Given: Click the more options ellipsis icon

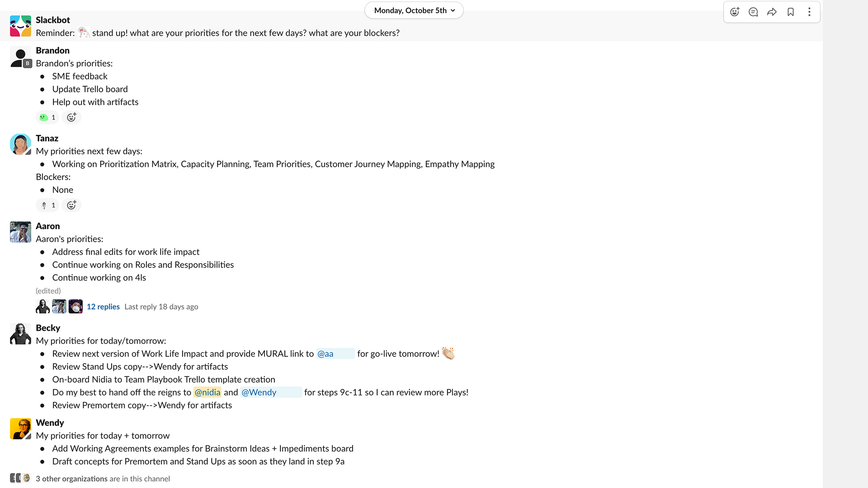Looking at the screenshot, I should (809, 11).
